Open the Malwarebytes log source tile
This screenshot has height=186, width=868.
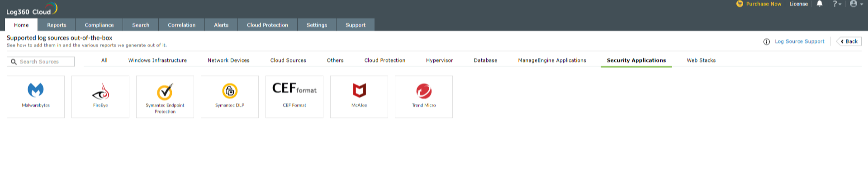click(36, 97)
